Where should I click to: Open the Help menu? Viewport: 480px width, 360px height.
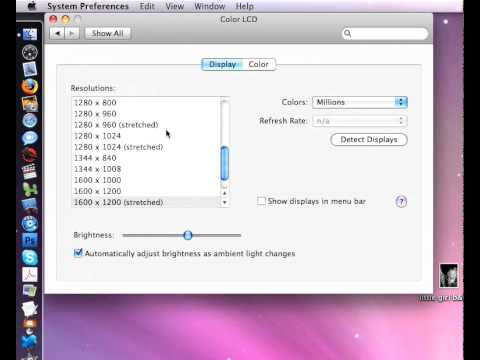click(x=245, y=6)
